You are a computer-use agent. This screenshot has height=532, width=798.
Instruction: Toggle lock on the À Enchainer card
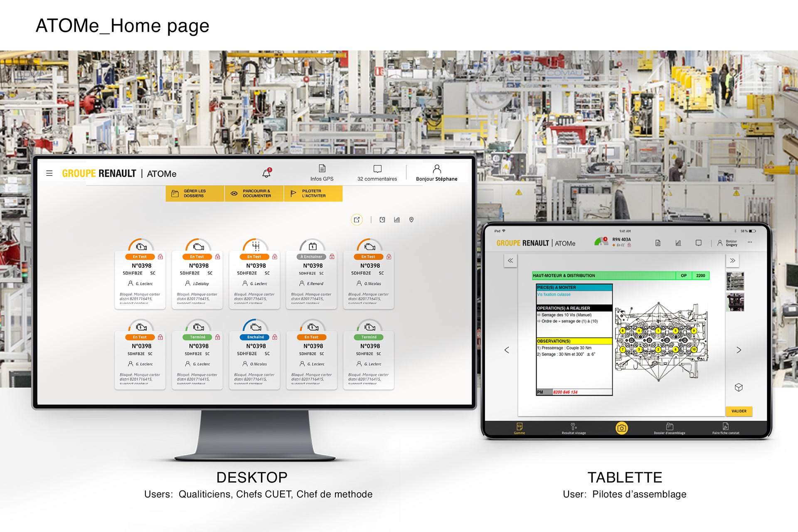(x=332, y=257)
